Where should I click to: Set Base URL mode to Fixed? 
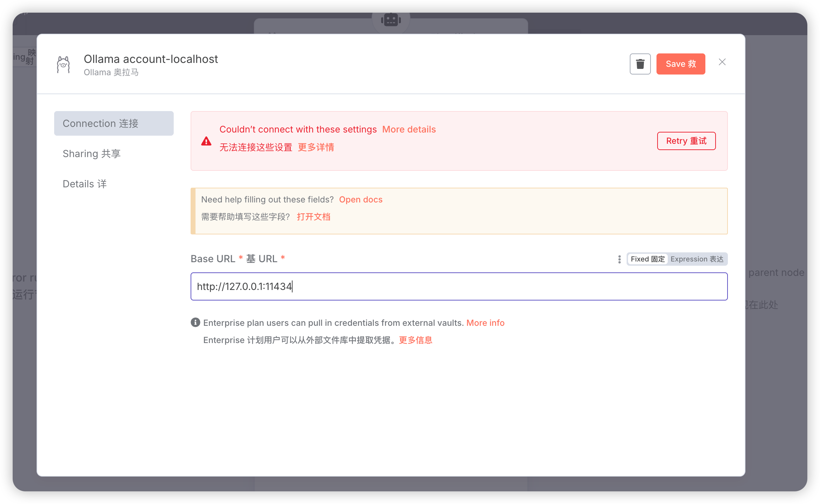tap(648, 259)
